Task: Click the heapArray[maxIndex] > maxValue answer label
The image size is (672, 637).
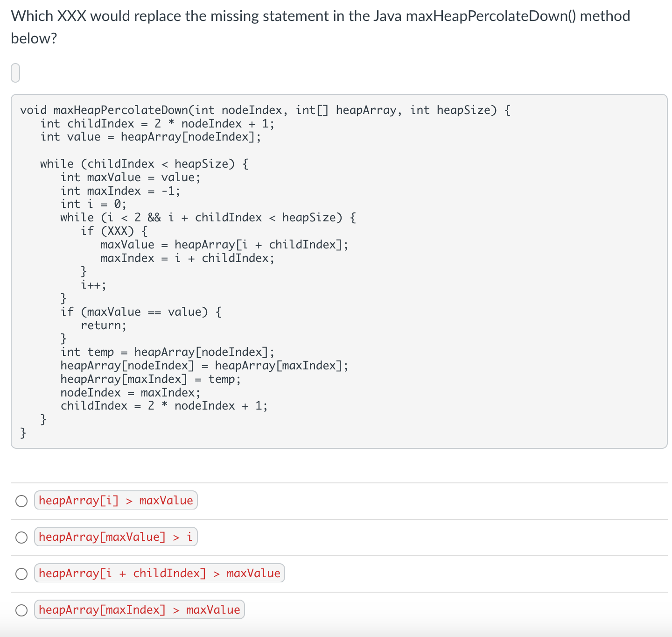Action: tap(139, 609)
